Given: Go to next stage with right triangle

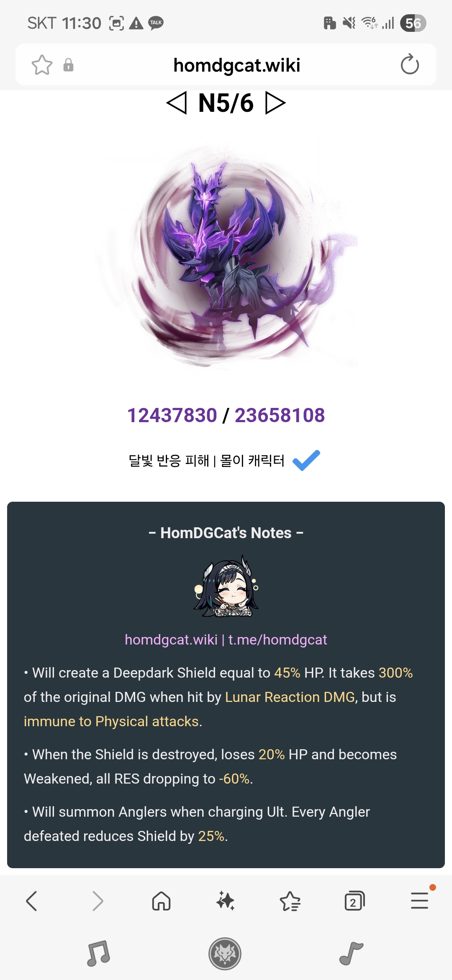Looking at the screenshot, I should (275, 103).
